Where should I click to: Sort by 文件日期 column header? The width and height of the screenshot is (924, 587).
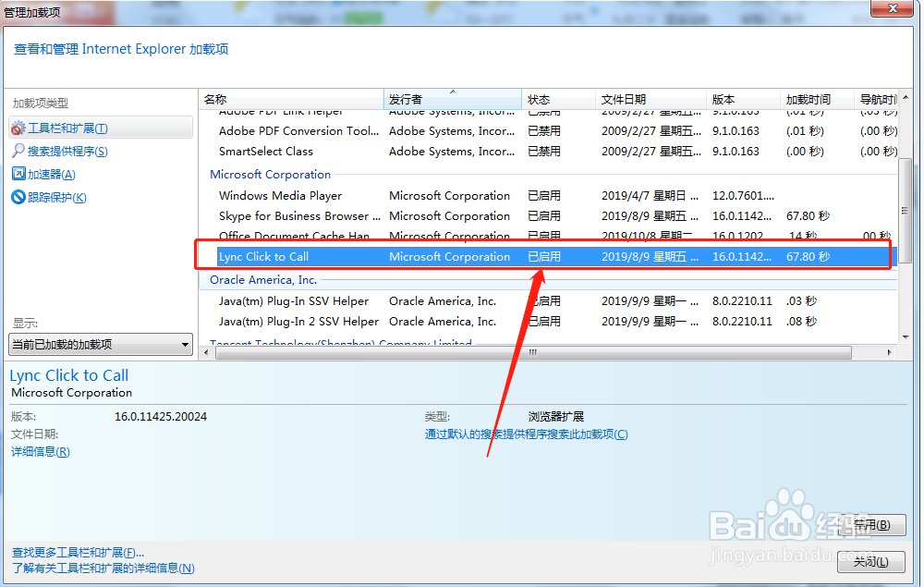651,99
